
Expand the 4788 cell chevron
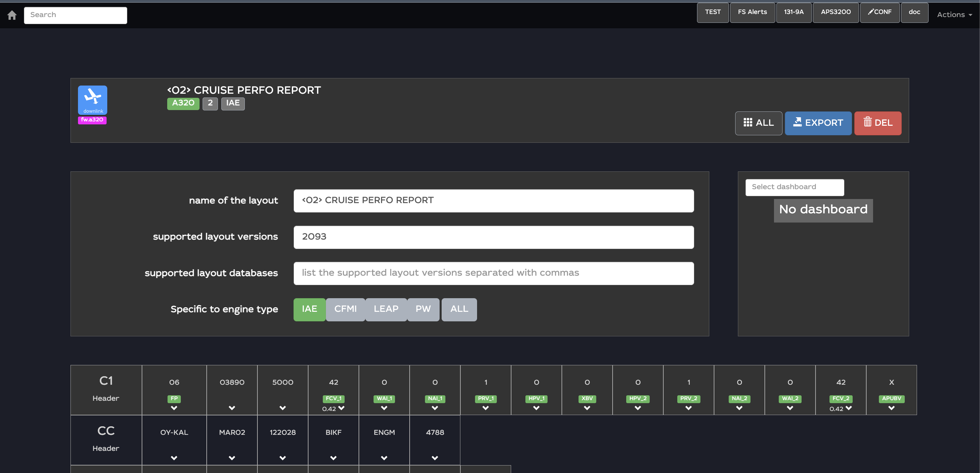(434, 458)
